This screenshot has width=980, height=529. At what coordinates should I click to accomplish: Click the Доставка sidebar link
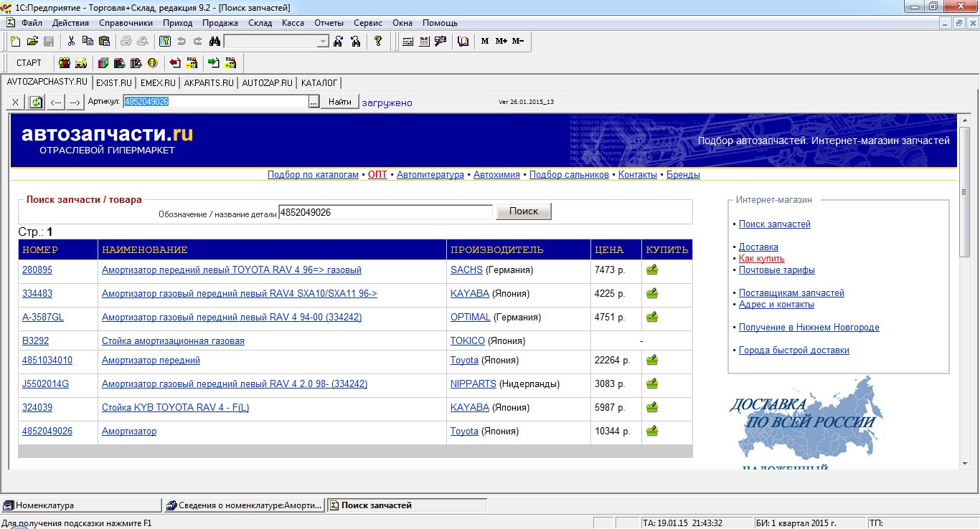pos(758,247)
